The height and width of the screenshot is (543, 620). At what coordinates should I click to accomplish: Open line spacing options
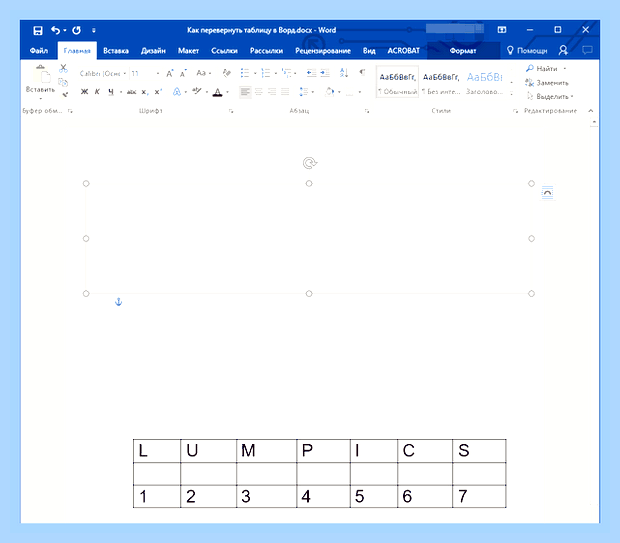click(303, 92)
